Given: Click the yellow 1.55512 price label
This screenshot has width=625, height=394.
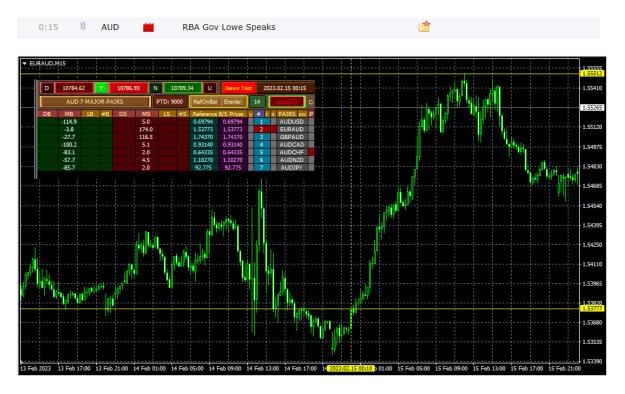Looking at the screenshot, I should click(x=592, y=74).
